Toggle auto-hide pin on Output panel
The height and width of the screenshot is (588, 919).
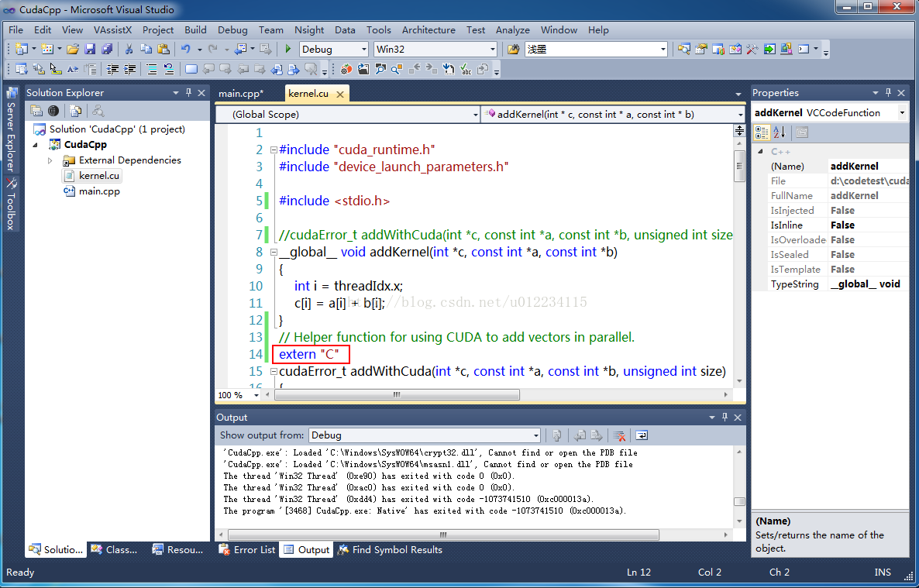(725, 417)
